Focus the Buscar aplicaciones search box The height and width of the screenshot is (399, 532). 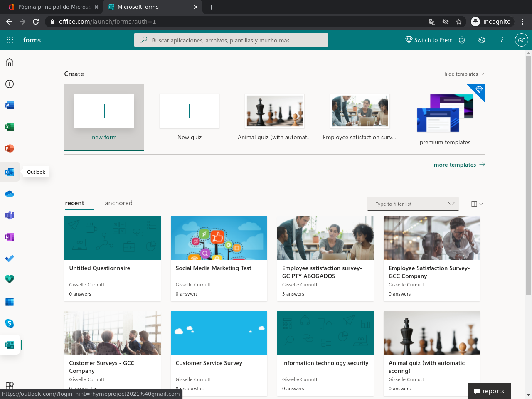(231, 40)
